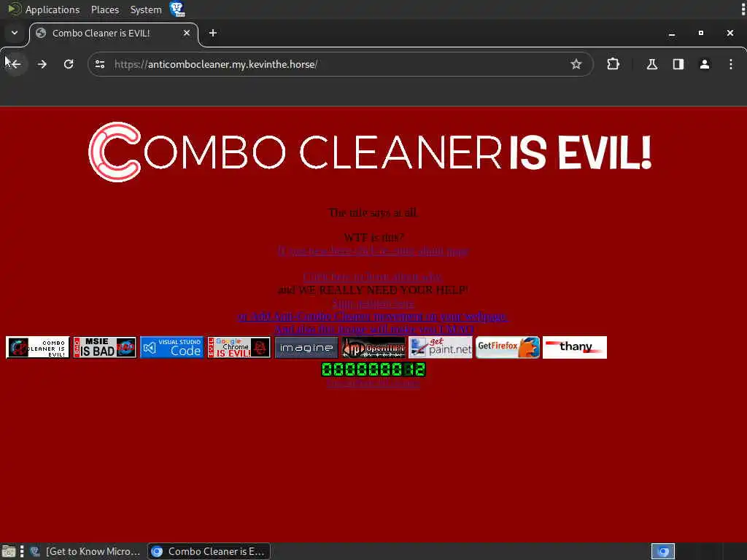Viewport: 747px width, 560px height.
Task: Open the browser three-dot menu
Action: 731,64
